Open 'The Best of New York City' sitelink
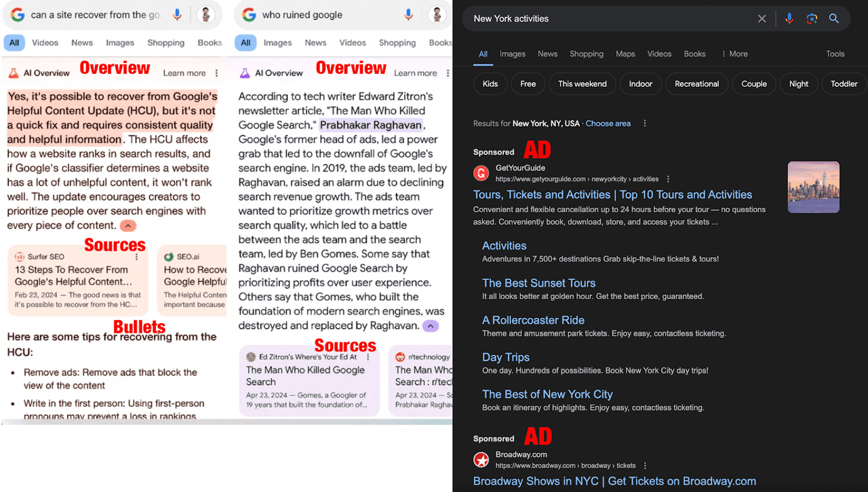This screenshot has width=868, height=492. click(x=547, y=394)
